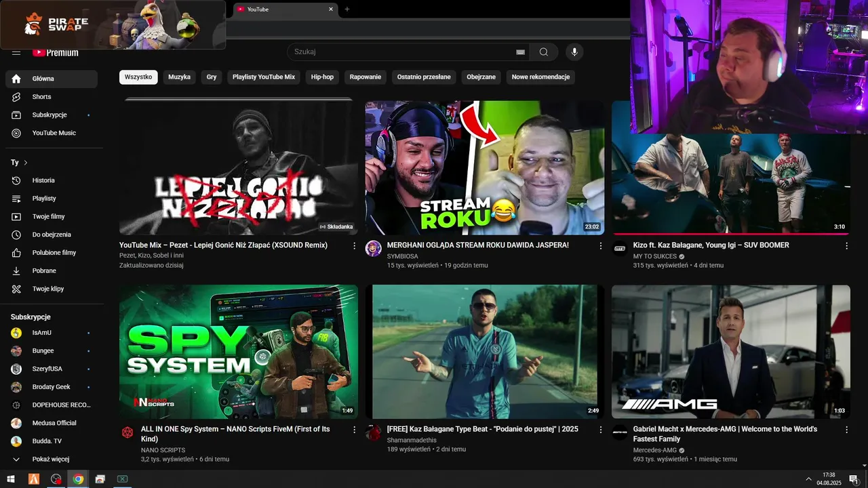Open the DOPEHOUSE RECO... subscription channel
This screenshot has height=488, width=868.
point(52,405)
